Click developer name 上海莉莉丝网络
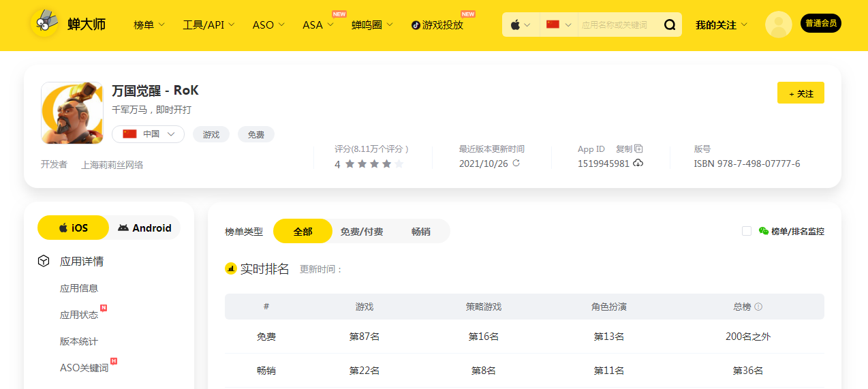The height and width of the screenshot is (389, 868). [x=112, y=165]
